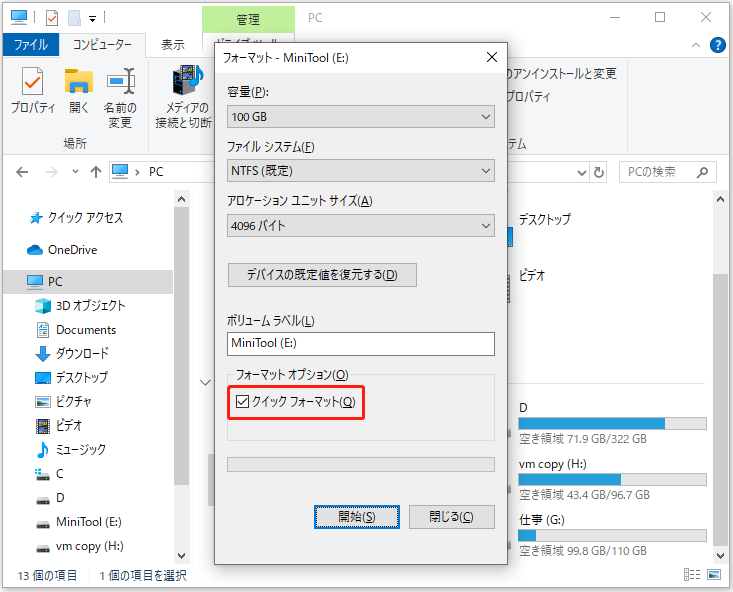Open ピクチャ in navigation pane
The width and height of the screenshot is (733, 592).
[x=73, y=401]
